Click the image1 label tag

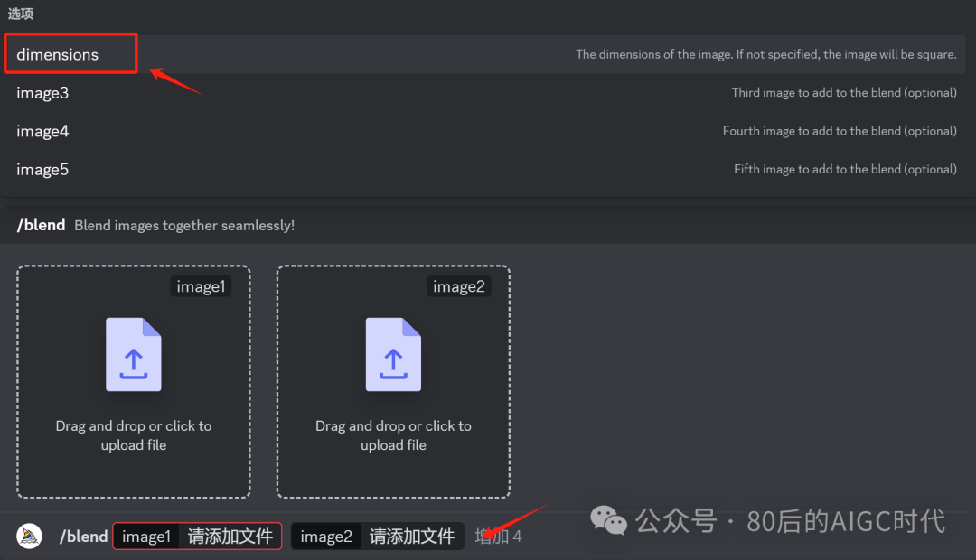click(201, 285)
